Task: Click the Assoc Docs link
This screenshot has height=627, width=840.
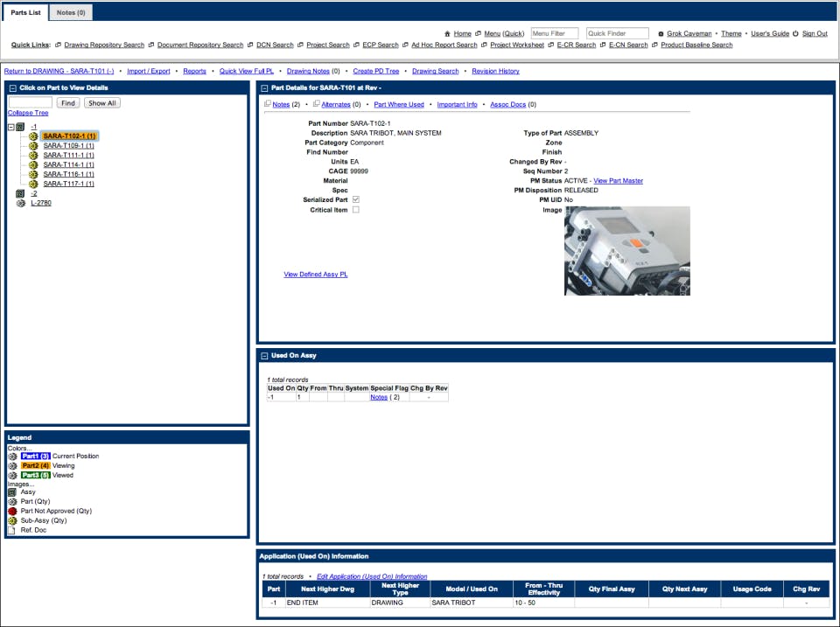Action: pos(507,104)
